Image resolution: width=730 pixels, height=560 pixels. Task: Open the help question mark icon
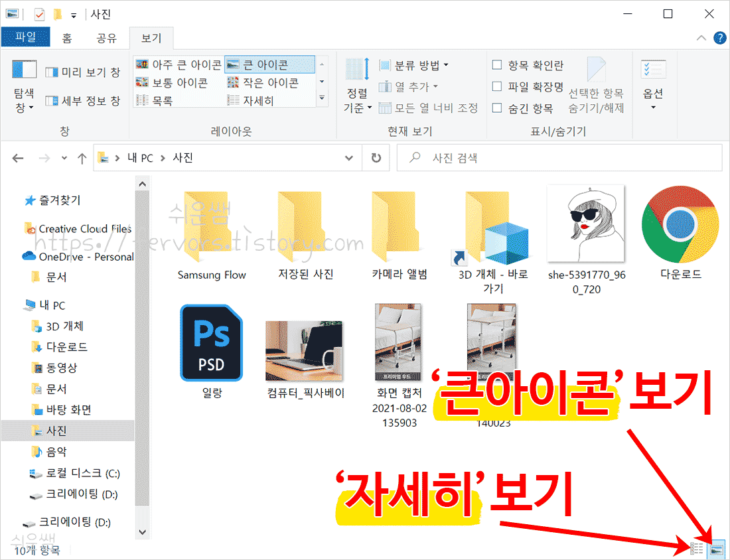(720, 38)
